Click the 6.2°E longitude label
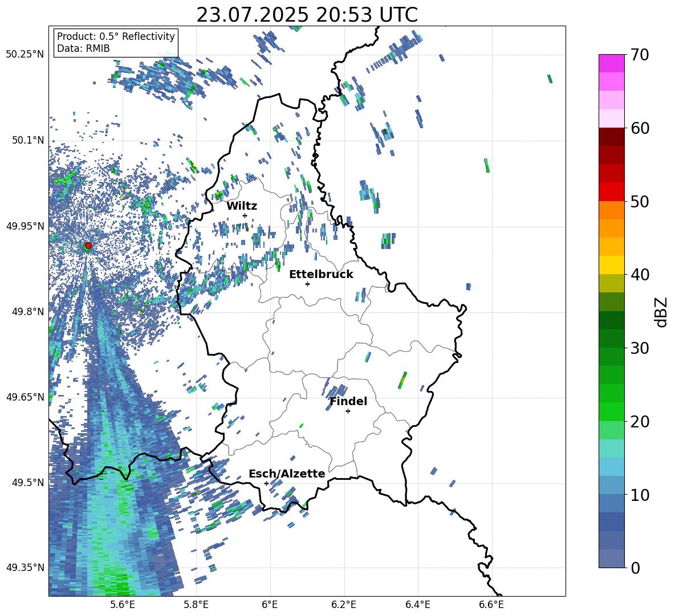This screenshot has width=675, height=616. [344, 605]
